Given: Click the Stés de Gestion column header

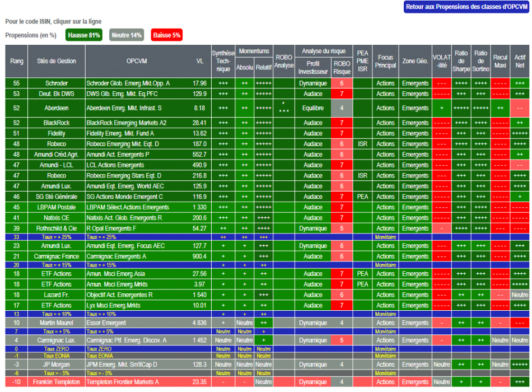Looking at the screenshot, I should (57, 62).
